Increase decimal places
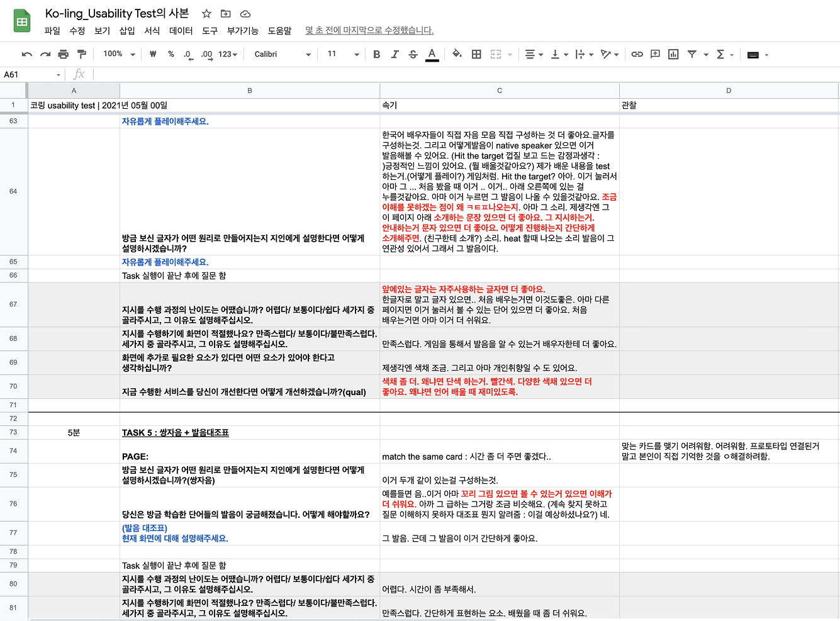 tap(207, 55)
